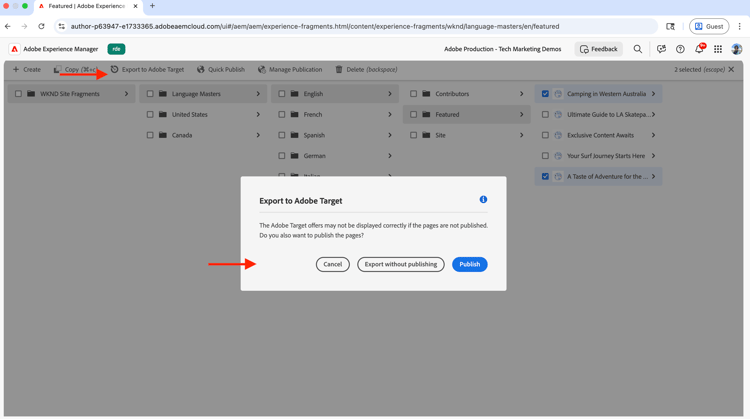Open the user profile avatar

click(x=737, y=49)
